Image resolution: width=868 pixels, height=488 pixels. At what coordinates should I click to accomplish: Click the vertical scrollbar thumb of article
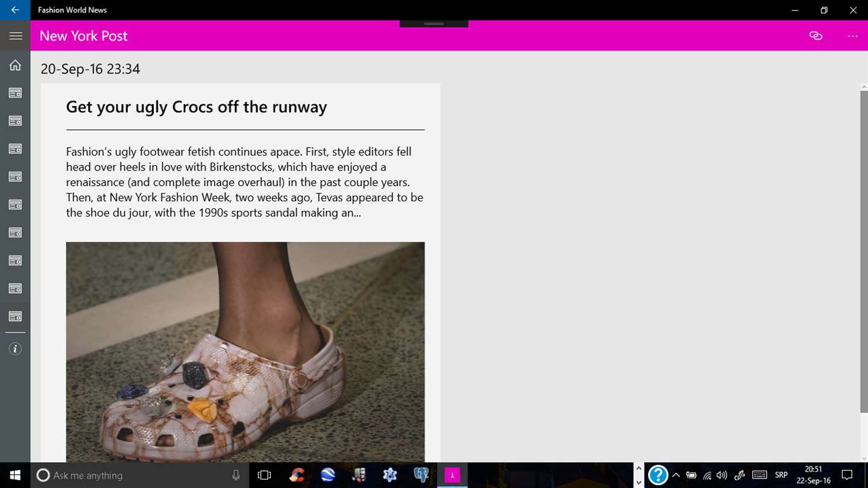click(864, 252)
